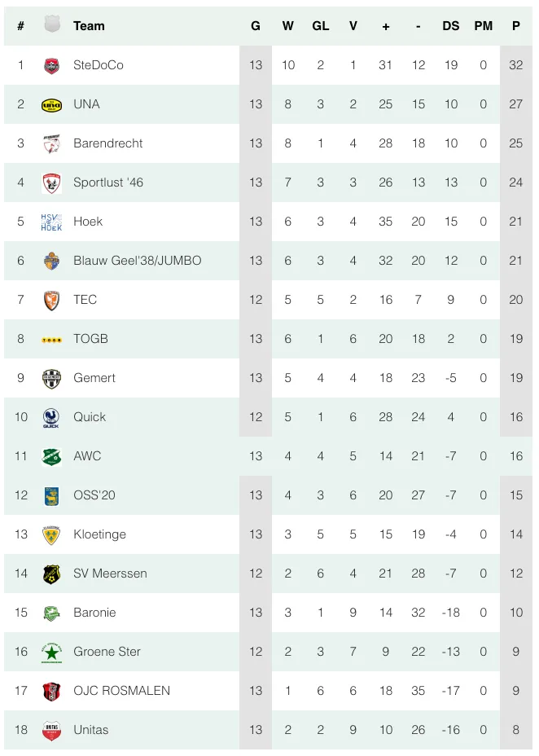Sort table by the P points column
This screenshot has height=756, width=539.
516,26
